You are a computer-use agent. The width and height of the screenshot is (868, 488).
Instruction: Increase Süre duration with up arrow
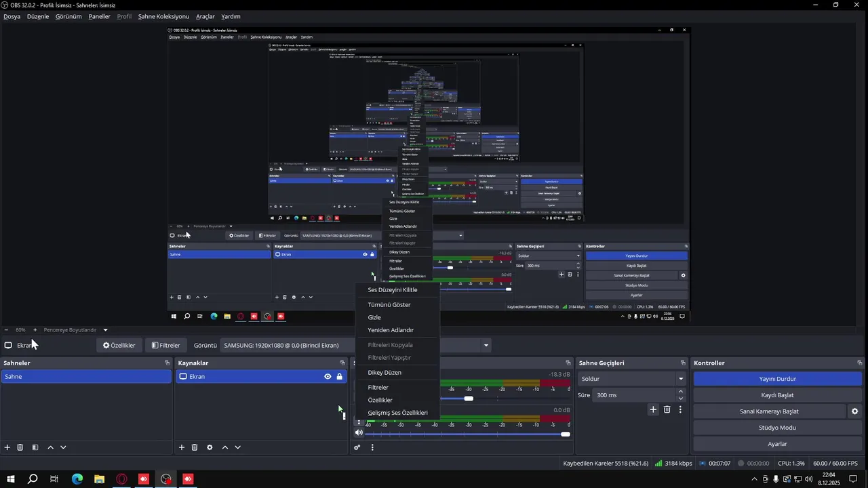point(681,391)
